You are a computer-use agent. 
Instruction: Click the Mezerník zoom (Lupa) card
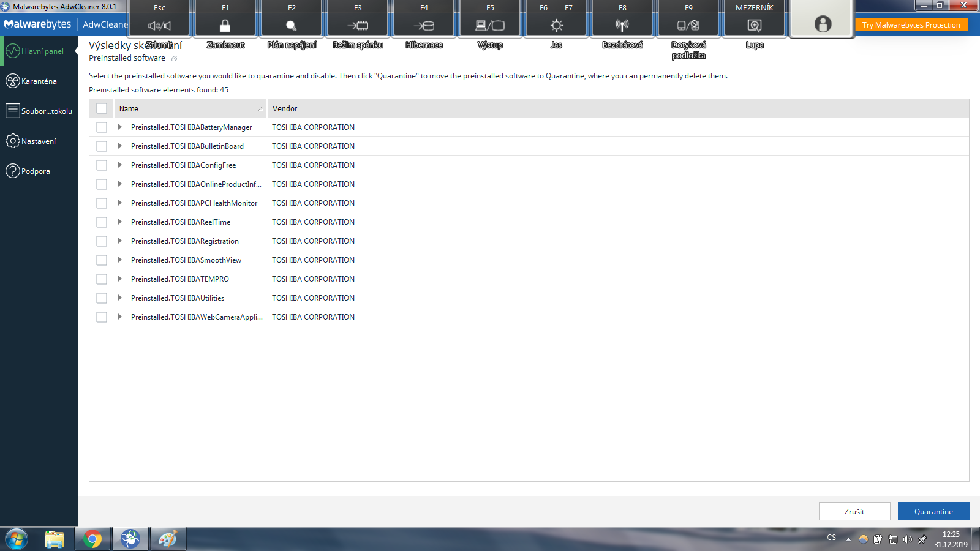click(x=755, y=18)
